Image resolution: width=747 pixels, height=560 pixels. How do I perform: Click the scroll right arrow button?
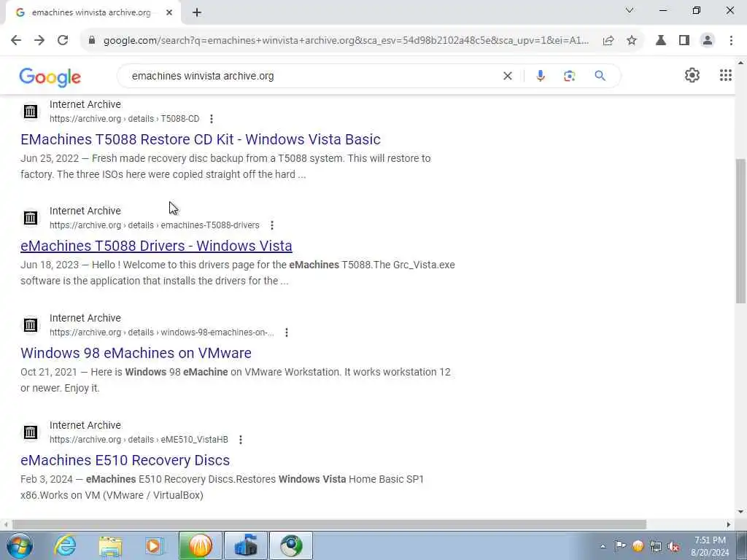[729, 524]
